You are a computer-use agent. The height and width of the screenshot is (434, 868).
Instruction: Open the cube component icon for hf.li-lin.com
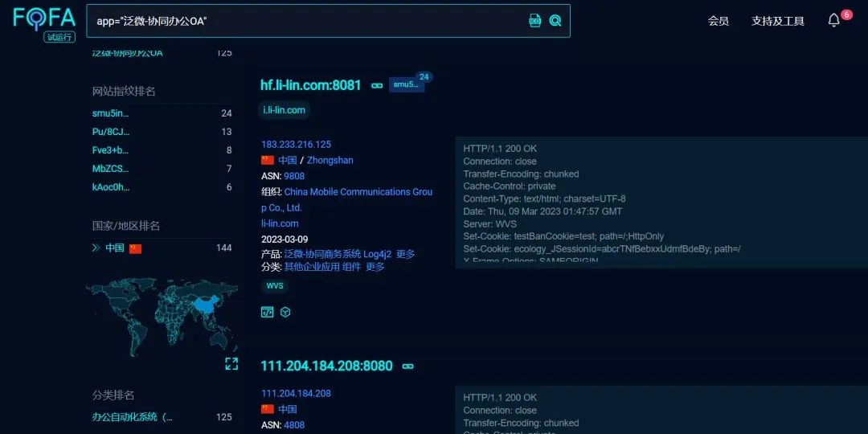(285, 312)
